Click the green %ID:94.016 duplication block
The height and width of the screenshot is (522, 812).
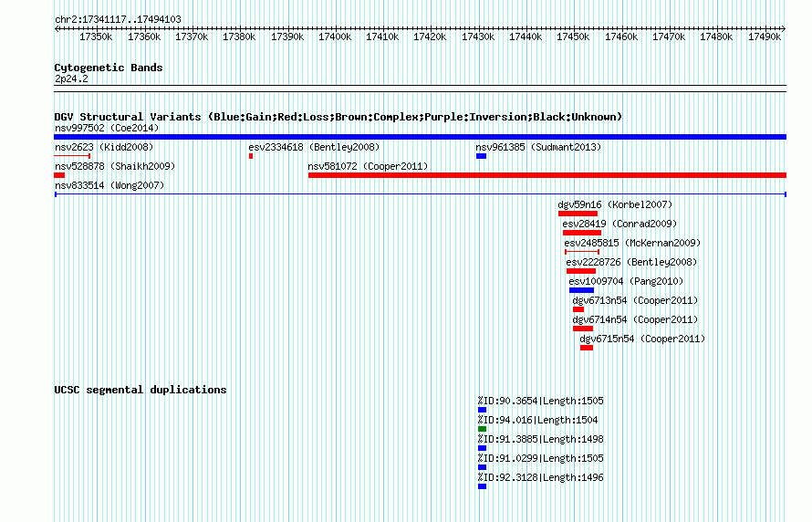(x=482, y=429)
